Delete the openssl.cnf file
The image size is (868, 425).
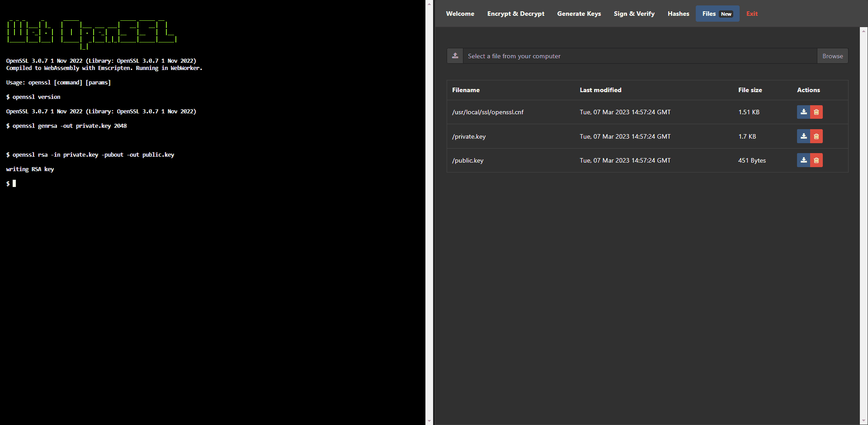point(816,112)
